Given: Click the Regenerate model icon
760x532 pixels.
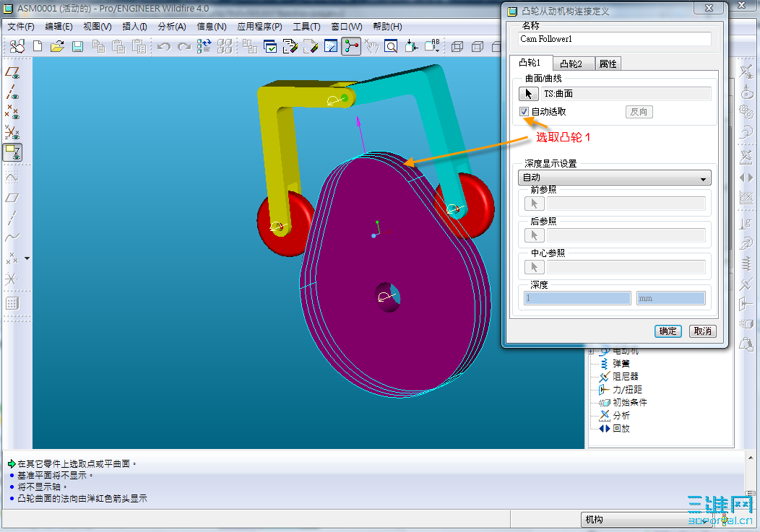Looking at the screenshot, I should click(x=204, y=46).
